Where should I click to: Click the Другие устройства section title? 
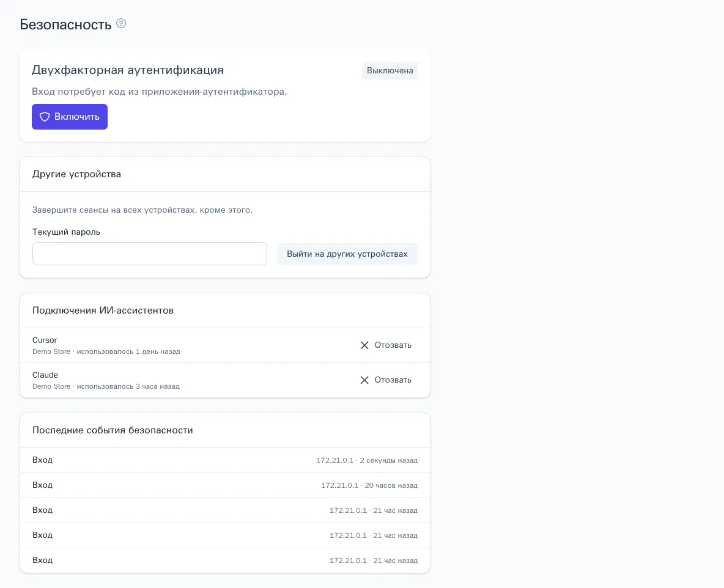point(76,174)
